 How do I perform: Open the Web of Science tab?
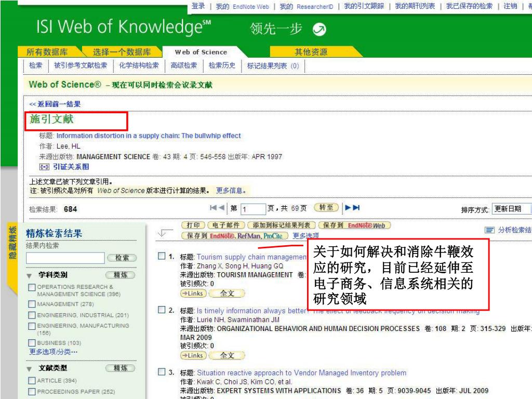tap(201, 52)
